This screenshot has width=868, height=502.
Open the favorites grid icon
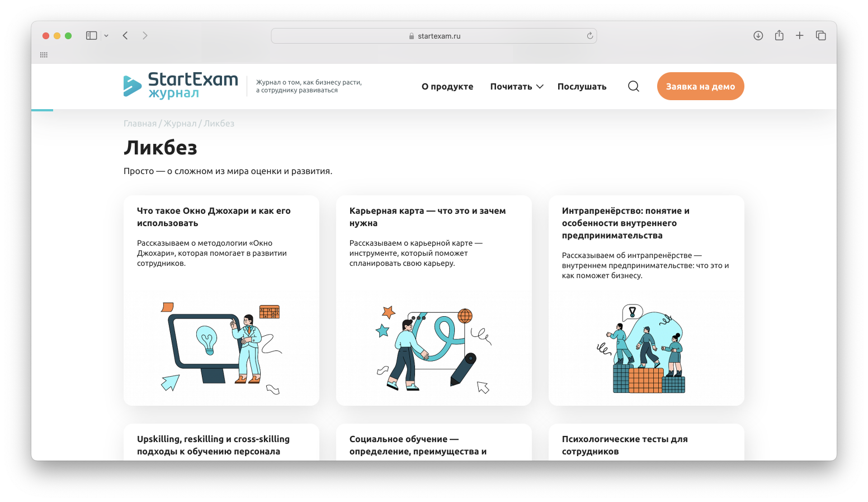click(x=44, y=55)
